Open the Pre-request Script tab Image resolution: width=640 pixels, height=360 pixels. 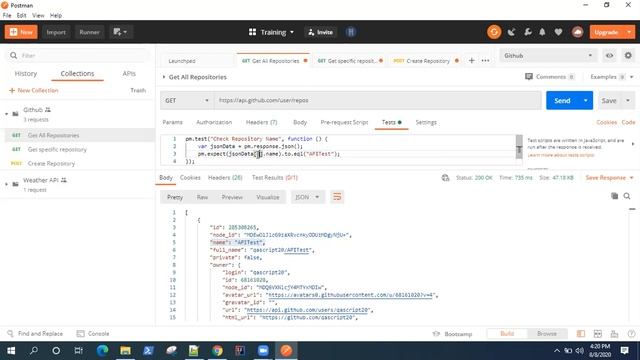(x=344, y=122)
